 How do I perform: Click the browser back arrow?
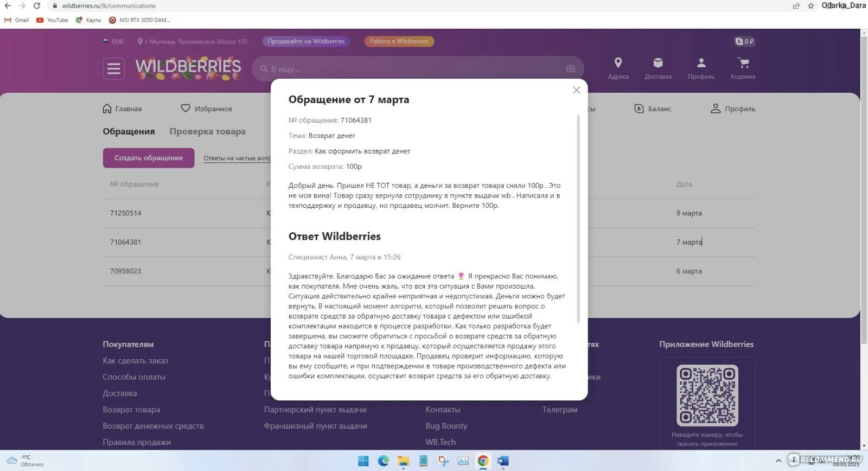coord(8,5)
